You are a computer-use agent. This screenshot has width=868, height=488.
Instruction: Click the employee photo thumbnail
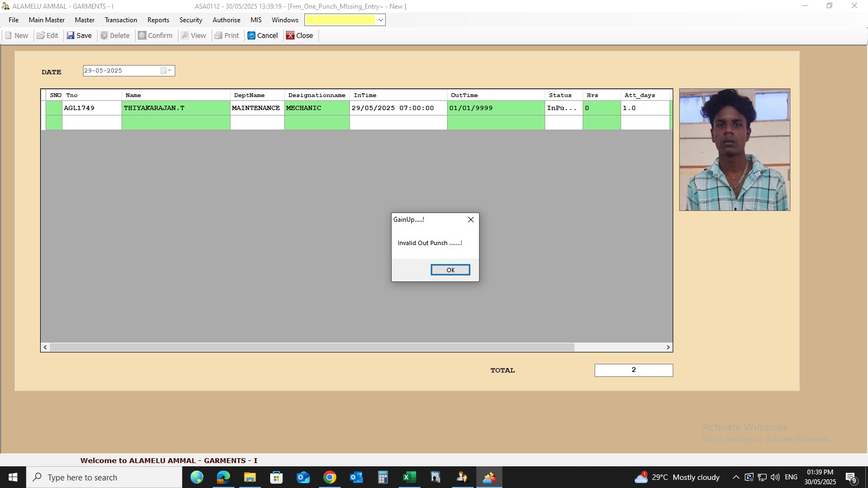[735, 150]
